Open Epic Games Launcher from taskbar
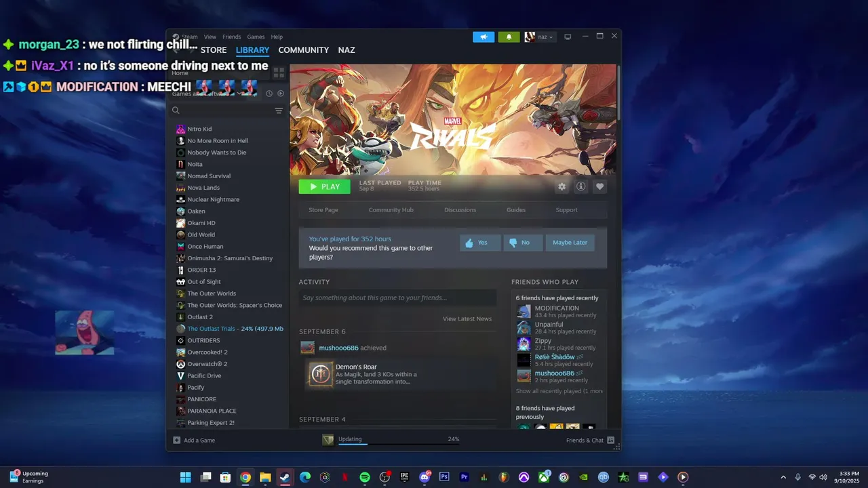868x488 pixels. pos(405,477)
